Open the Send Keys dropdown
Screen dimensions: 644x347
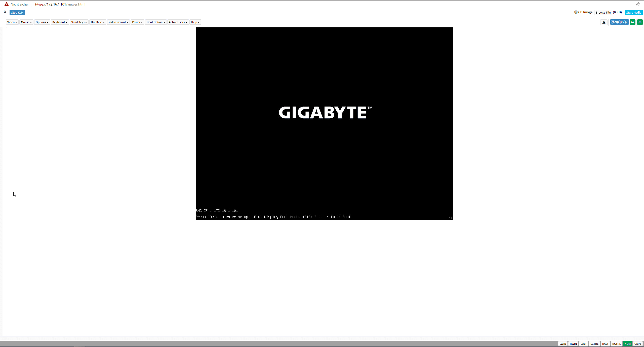pyautogui.click(x=79, y=22)
